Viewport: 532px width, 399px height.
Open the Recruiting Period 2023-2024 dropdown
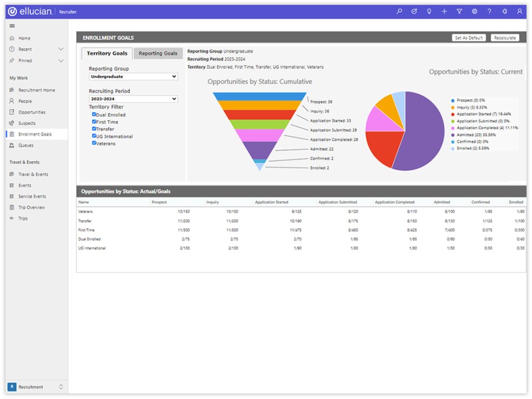pos(133,99)
